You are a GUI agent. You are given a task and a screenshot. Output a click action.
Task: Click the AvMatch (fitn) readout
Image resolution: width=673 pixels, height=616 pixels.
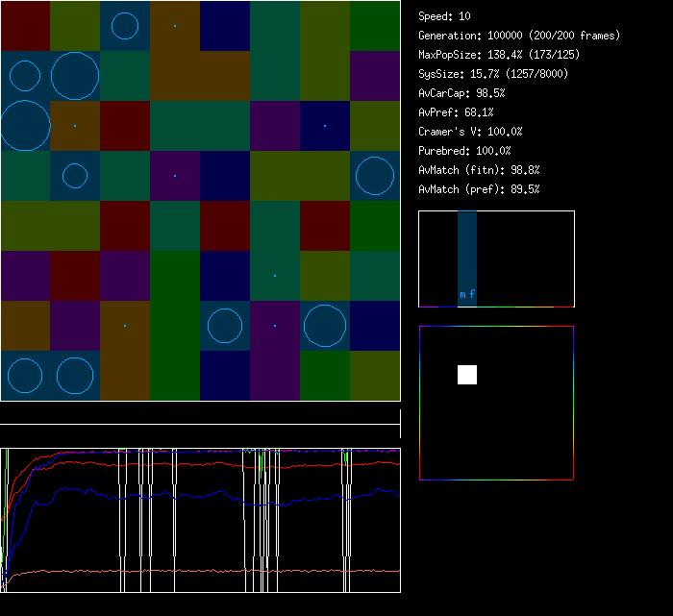coord(480,170)
